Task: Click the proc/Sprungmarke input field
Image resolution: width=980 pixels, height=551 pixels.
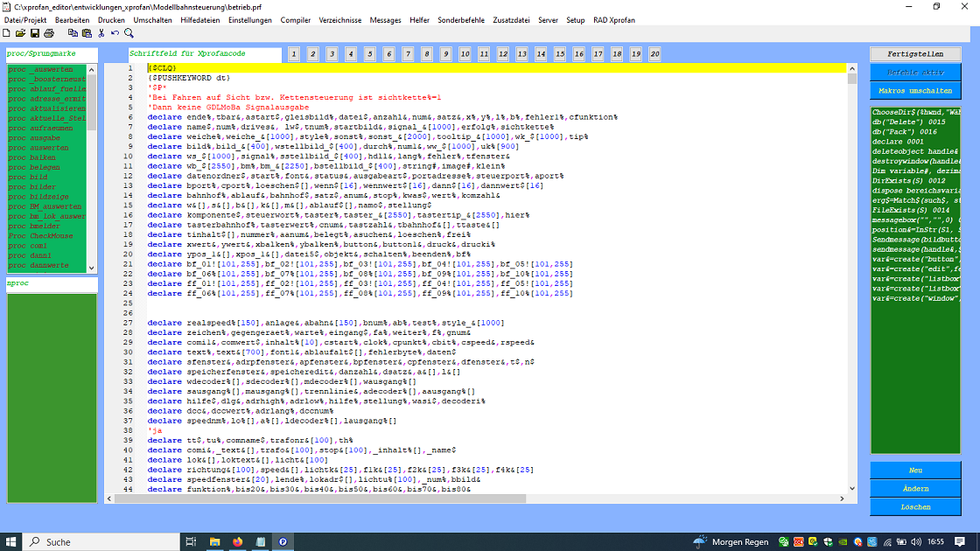Action: (52, 54)
